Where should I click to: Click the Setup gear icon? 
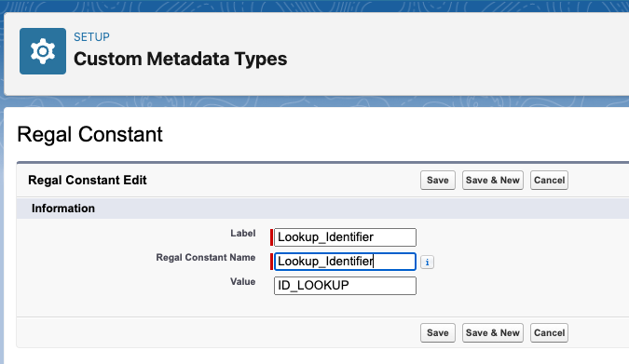(x=43, y=51)
